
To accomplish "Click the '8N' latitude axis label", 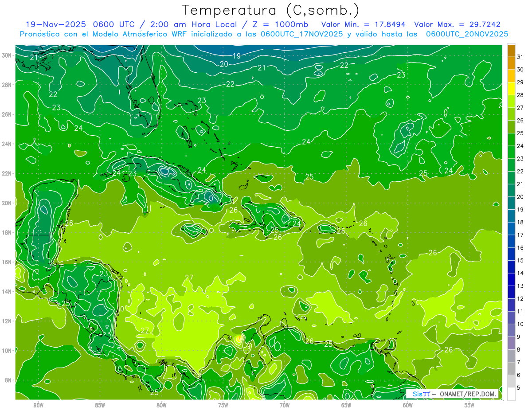I will (x=9, y=380).
